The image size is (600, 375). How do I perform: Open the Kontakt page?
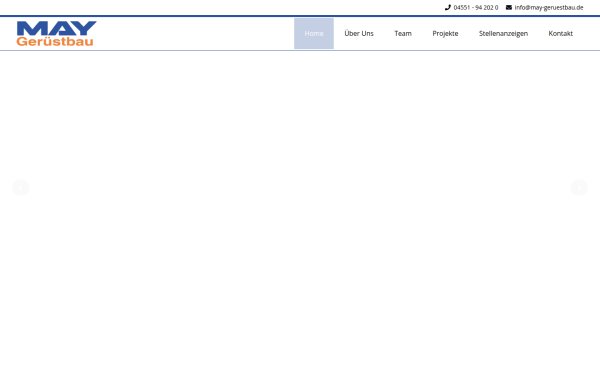(561, 33)
